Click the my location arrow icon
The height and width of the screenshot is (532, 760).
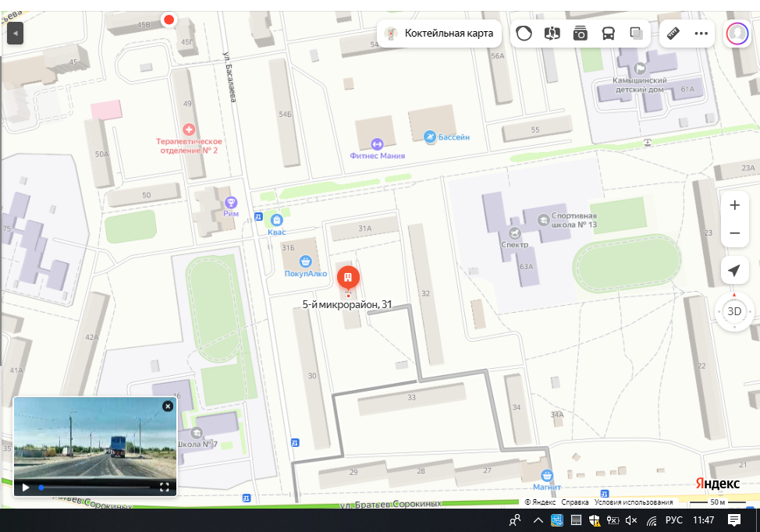734,271
